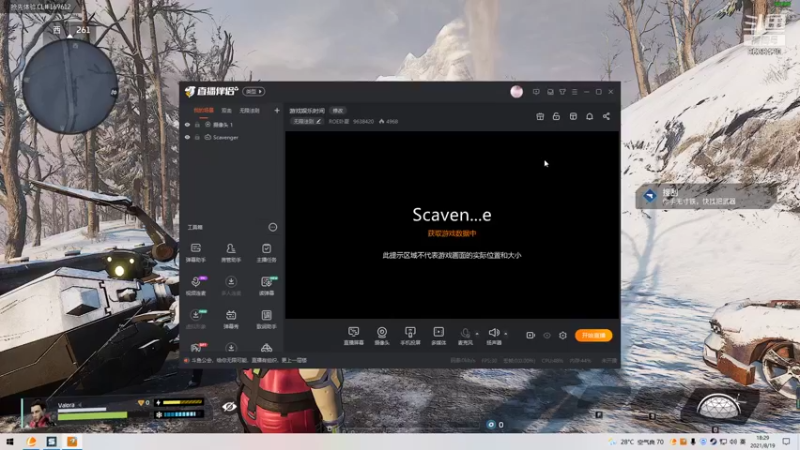Expand the microphone options arrow
This screenshot has height=450, width=800.
point(477,334)
